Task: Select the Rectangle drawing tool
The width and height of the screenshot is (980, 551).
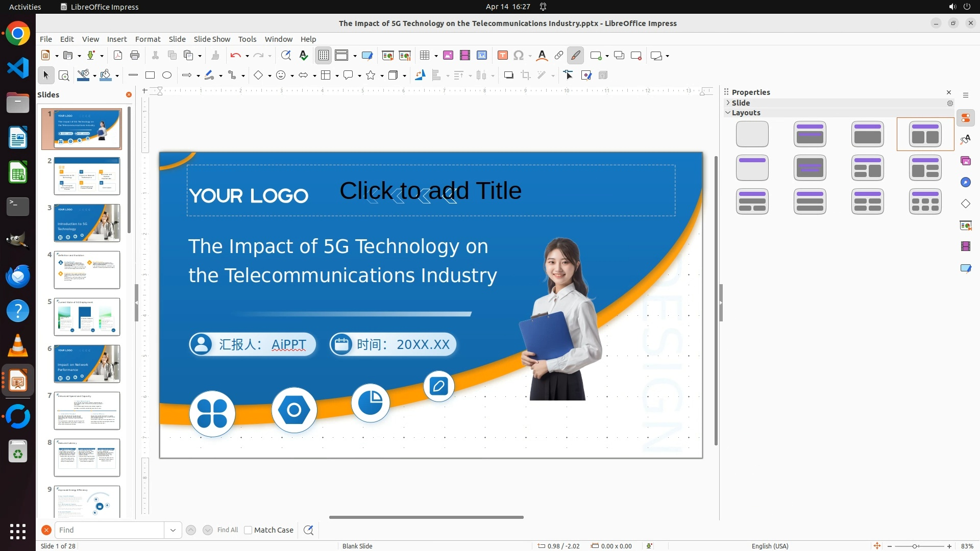Action: pos(150,76)
